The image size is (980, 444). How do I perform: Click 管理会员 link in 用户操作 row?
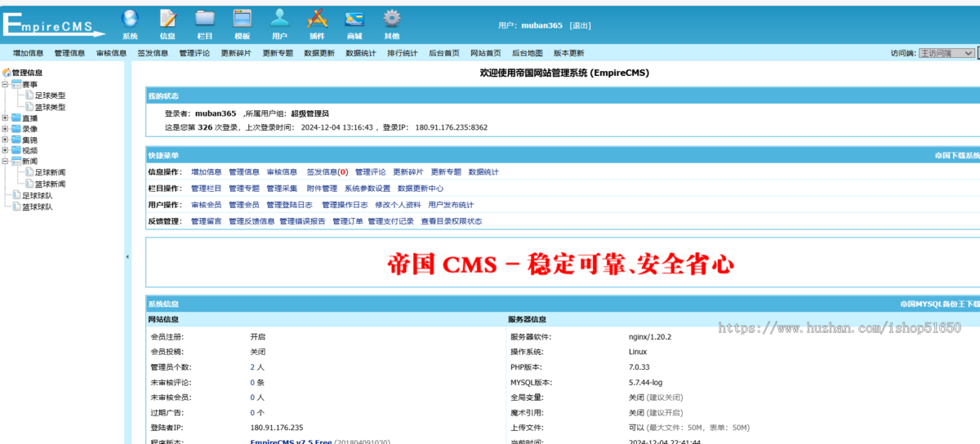pyautogui.click(x=243, y=205)
